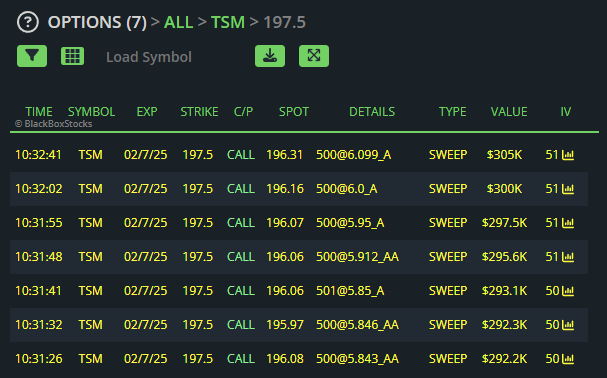Sort by the SYMBOL column header

coord(91,112)
